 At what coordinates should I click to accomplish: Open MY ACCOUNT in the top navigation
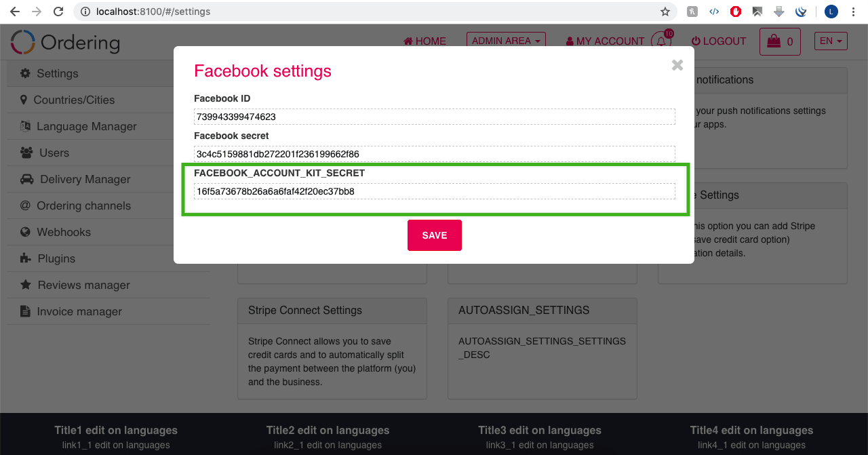click(606, 41)
